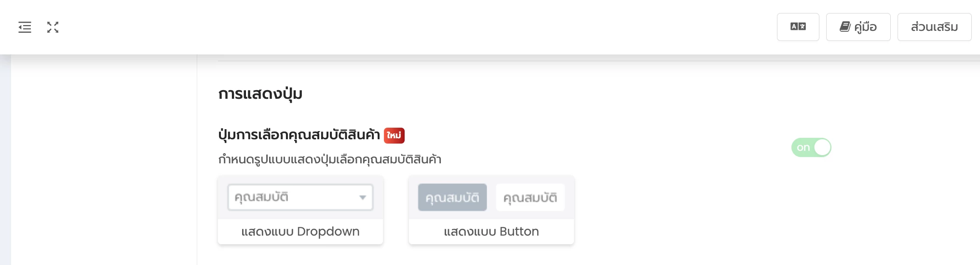Viewport: 980px width, 265px height.
Task: Open the คุณสมบัติ dropdown preview box
Action: pos(300,198)
